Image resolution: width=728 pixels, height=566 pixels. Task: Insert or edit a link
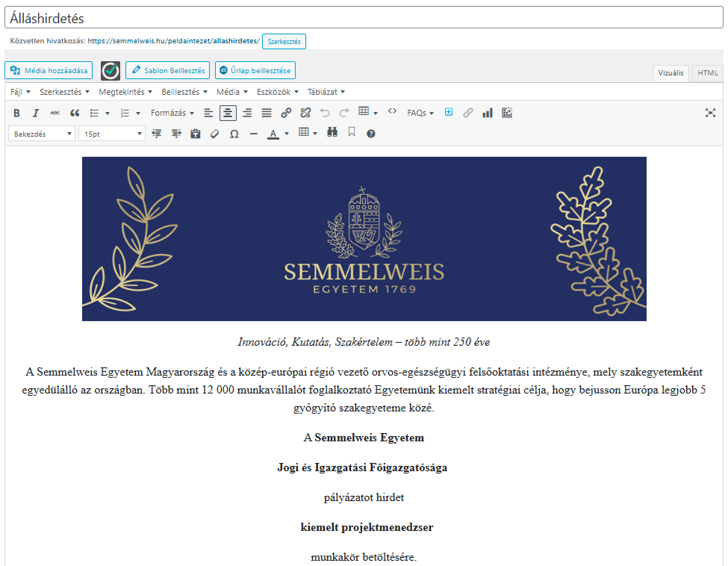pyautogui.click(x=286, y=113)
